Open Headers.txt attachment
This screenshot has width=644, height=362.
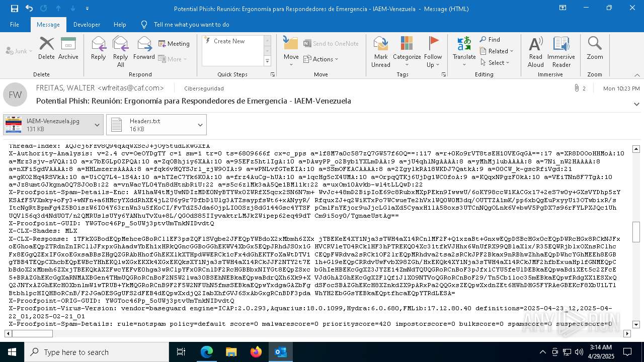tap(150, 125)
